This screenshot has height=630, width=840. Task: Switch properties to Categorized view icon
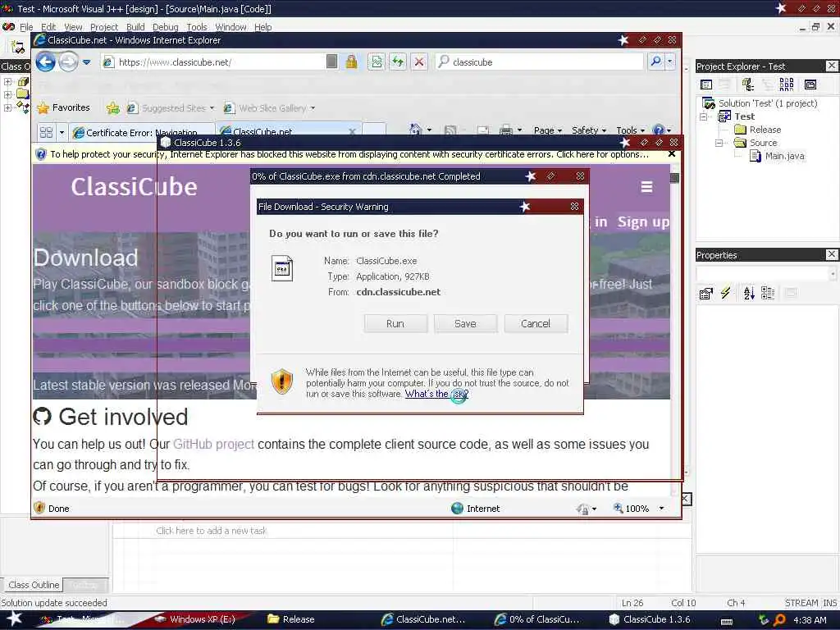(x=768, y=293)
